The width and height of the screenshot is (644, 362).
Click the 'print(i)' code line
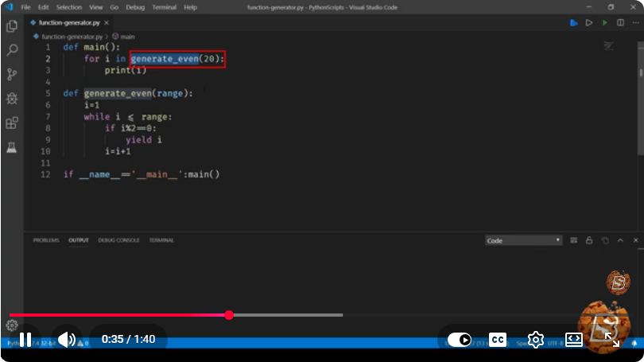pyautogui.click(x=126, y=70)
